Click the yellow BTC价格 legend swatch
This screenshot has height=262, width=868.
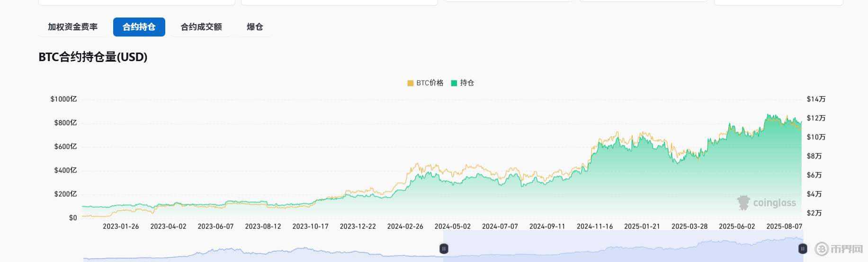click(x=411, y=83)
